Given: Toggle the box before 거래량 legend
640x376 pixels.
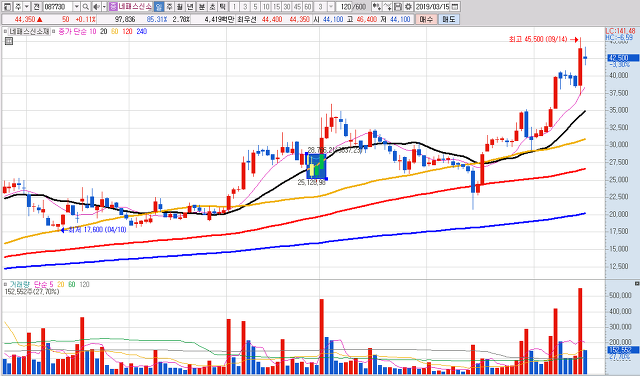Looking at the screenshot, I should (5, 284).
